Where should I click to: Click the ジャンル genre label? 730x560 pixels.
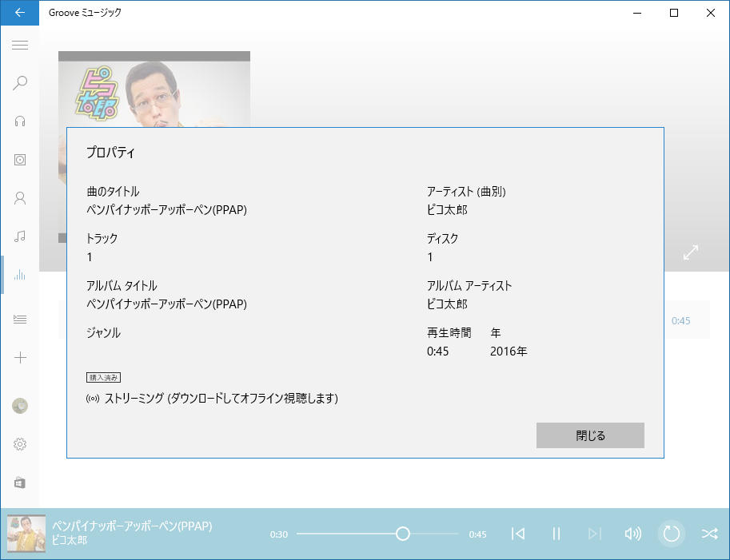coord(103,332)
